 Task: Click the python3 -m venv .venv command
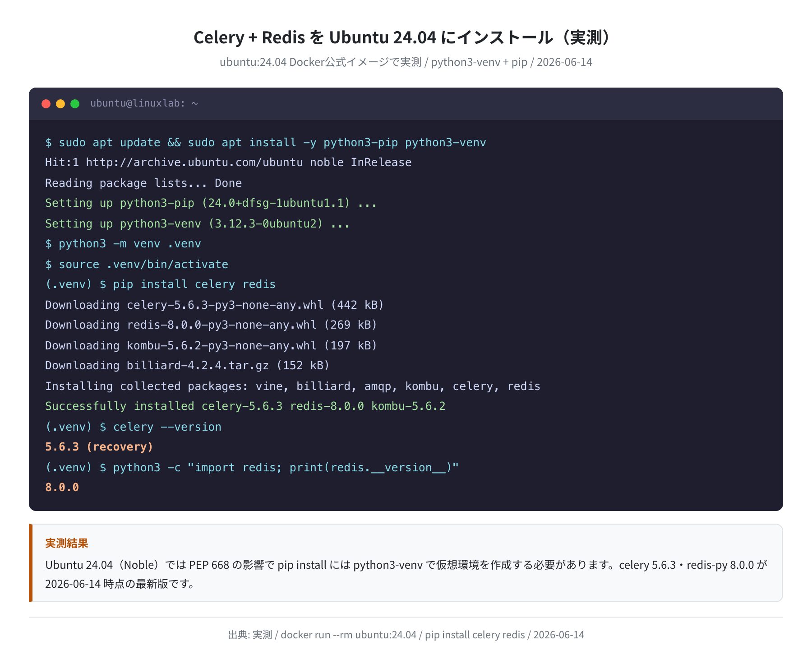(123, 244)
